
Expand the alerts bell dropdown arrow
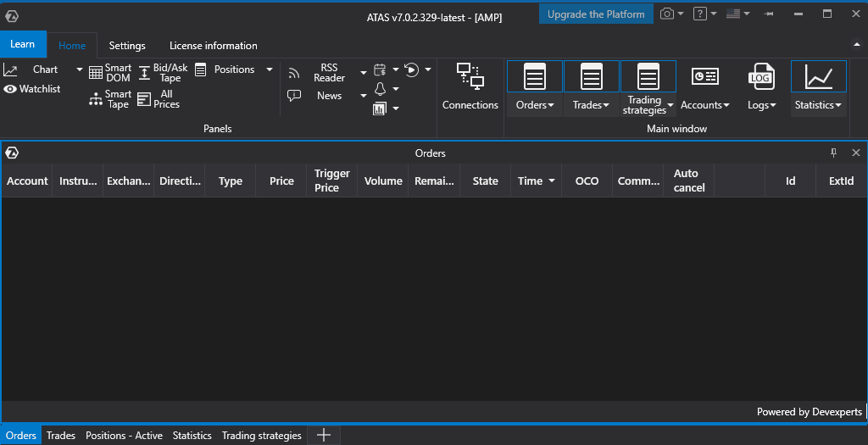pyautogui.click(x=396, y=88)
